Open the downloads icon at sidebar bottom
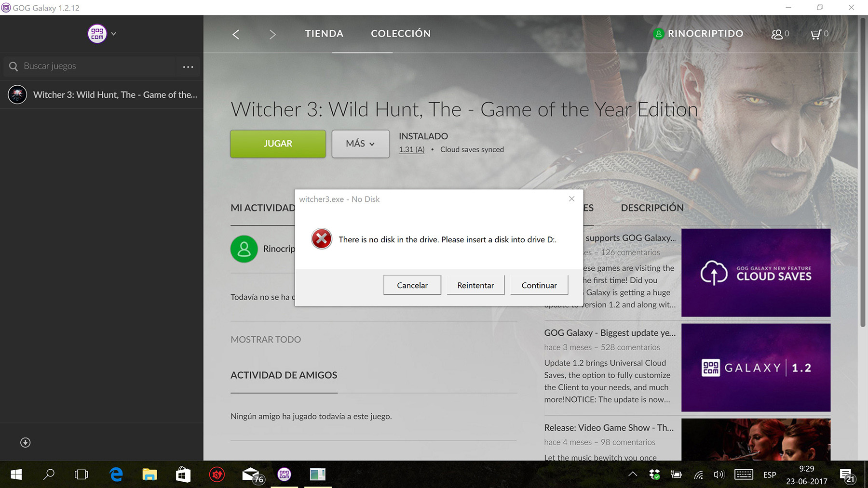Viewport: 868px width, 488px height. point(26,443)
